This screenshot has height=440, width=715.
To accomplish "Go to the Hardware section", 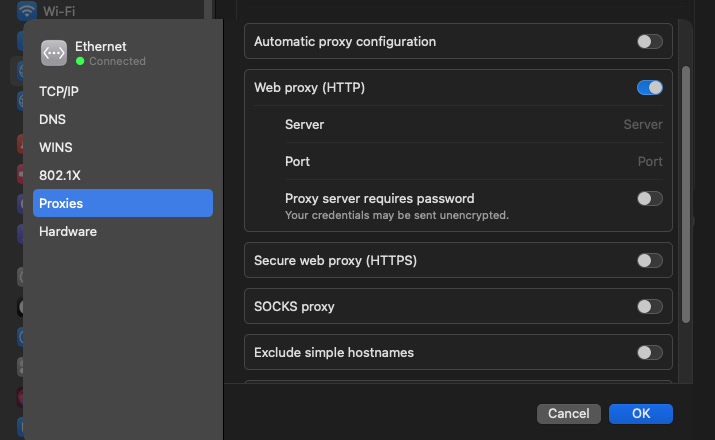I will pyautogui.click(x=123, y=231).
